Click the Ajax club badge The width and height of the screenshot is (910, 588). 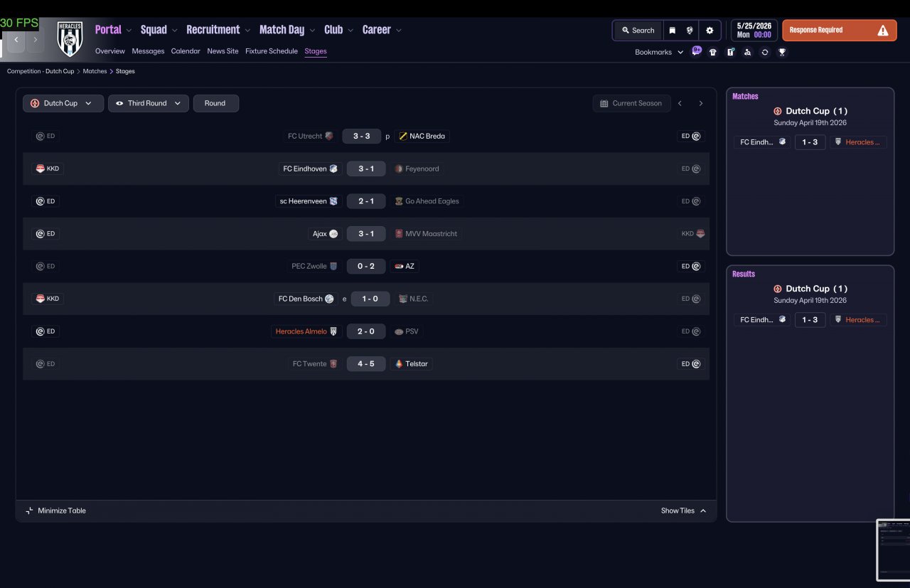[x=333, y=234]
